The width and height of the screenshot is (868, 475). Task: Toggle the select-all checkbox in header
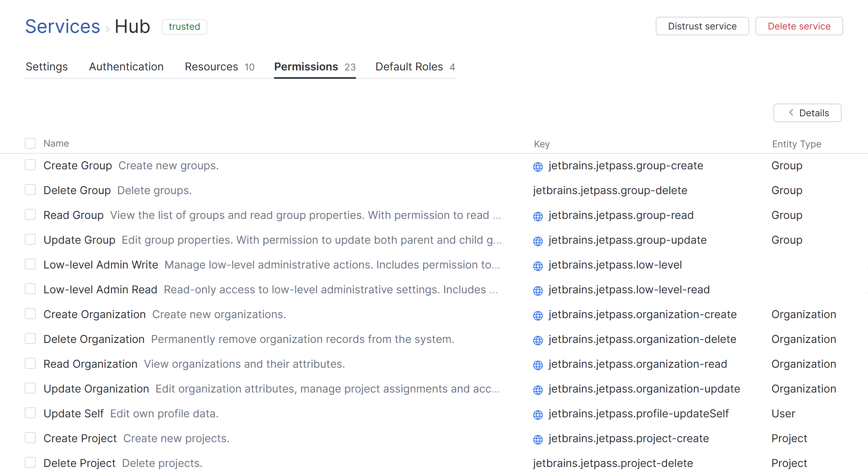(30, 143)
